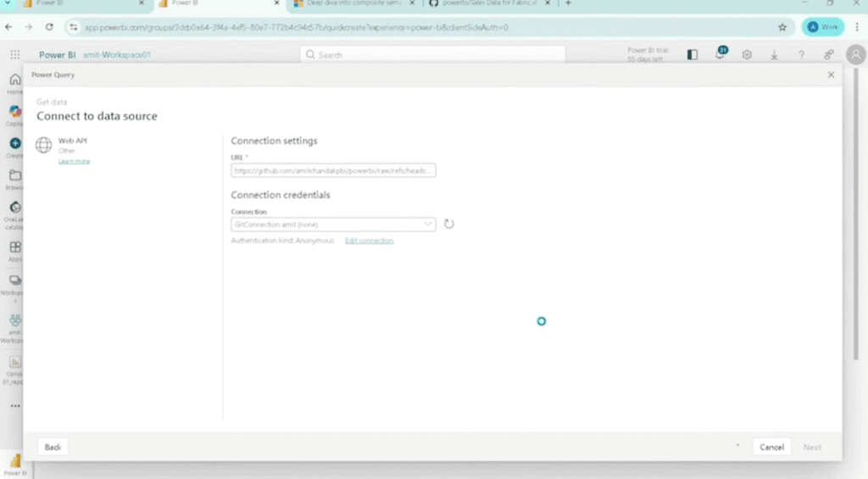Click the Power BI search box
The width and height of the screenshot is (868, 479).
[x=432, y=55]
